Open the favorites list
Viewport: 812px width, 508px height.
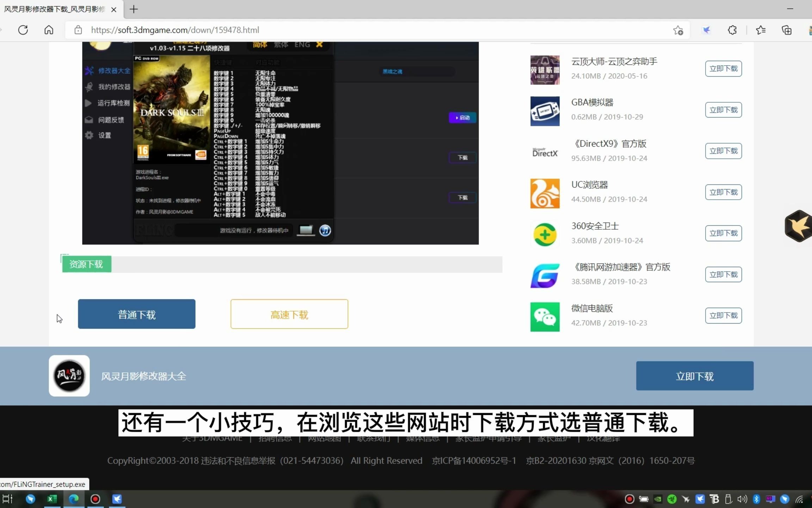tap(761, 30)
